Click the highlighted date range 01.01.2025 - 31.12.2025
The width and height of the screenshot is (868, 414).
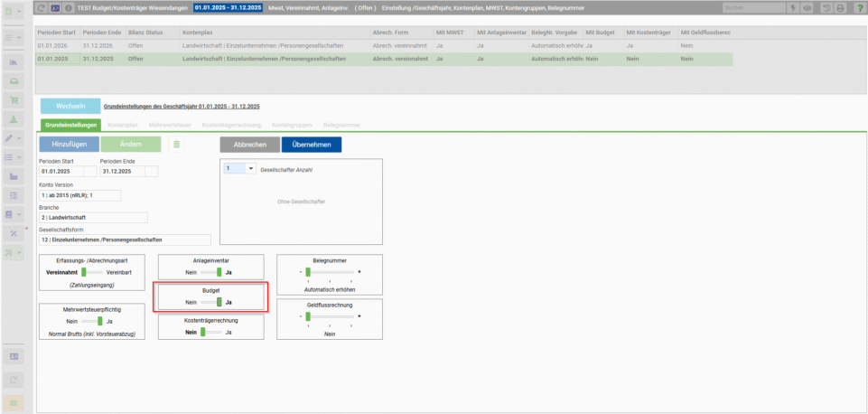229,8
